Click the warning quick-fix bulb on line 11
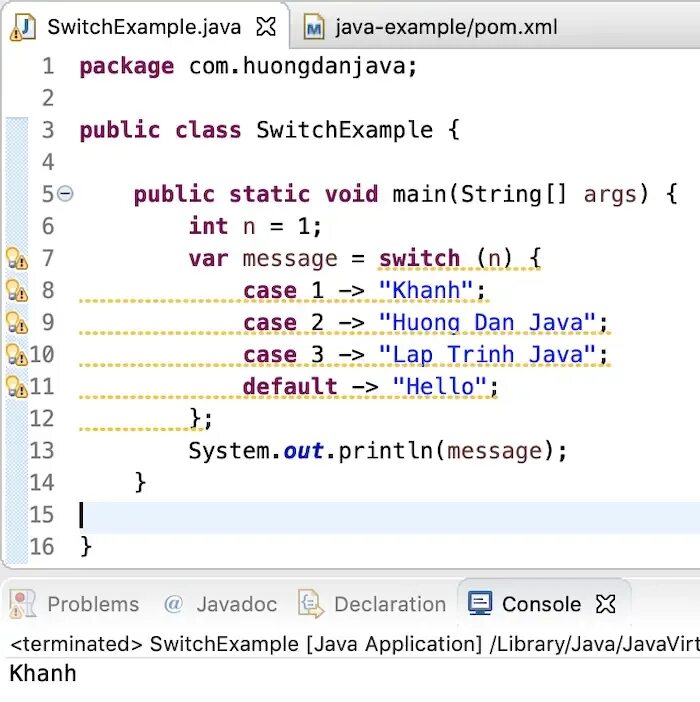This screenshot has width=700, height=702. tap(17, 386)
